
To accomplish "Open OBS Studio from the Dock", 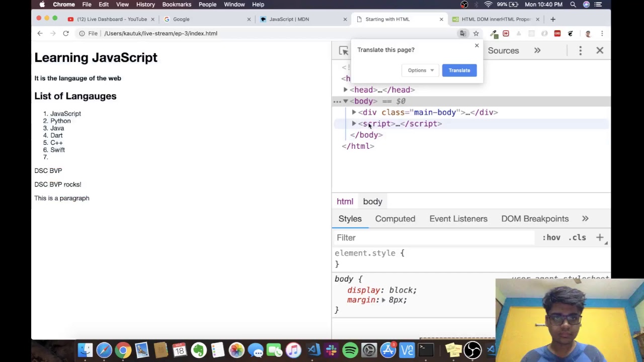I will (472, 350).
